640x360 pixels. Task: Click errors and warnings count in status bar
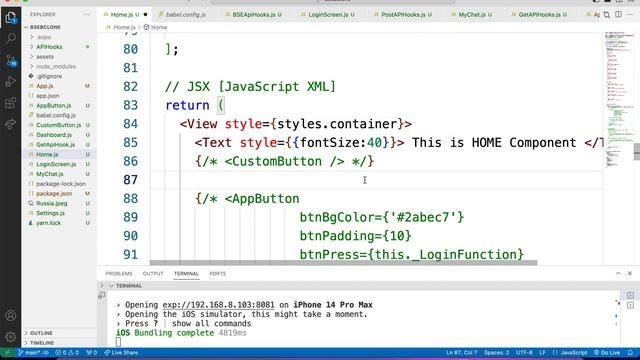tap(67, 353)
